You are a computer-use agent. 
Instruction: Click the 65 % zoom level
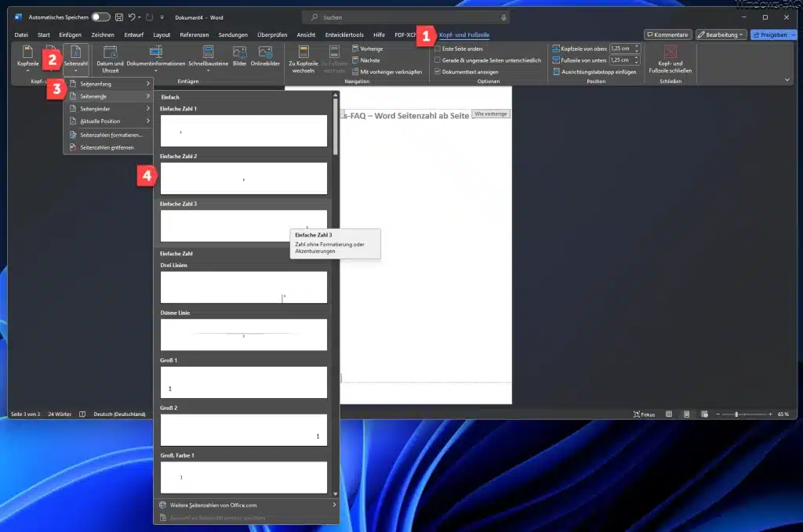783,414
